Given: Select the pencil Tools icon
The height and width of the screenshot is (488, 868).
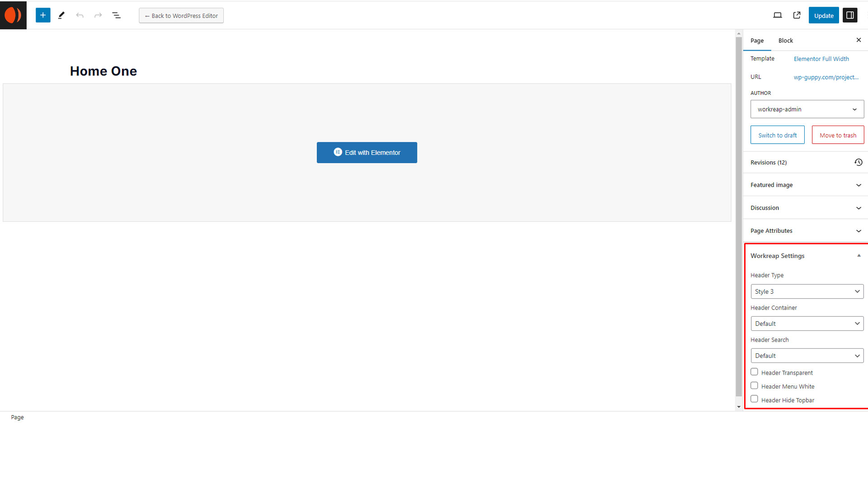Looking at the screenshot, I should click(x=61, y=15).
